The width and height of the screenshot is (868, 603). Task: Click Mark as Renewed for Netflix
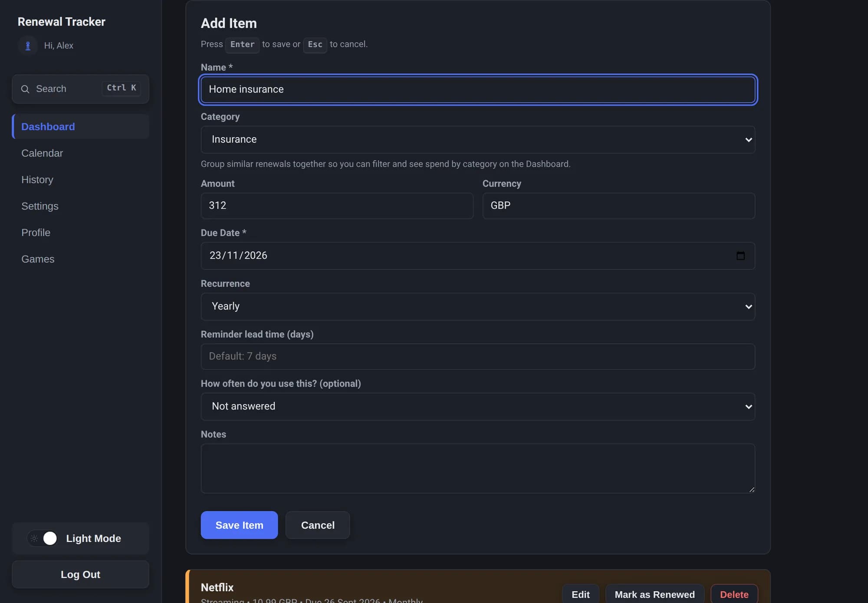click(654, 594)
